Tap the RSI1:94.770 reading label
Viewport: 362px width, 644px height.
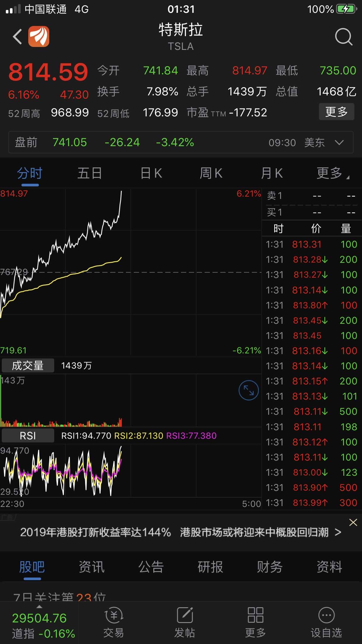point(86,436)
